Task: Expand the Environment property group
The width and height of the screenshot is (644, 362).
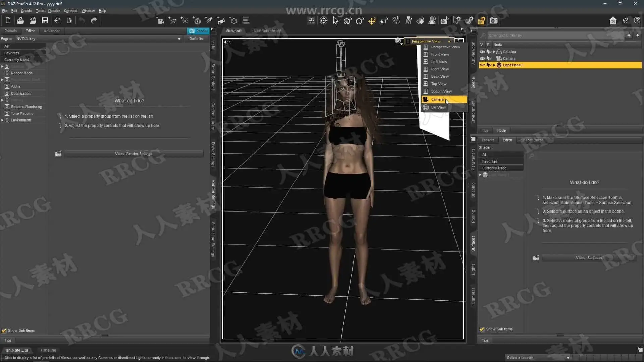Action: pos(2,120)
